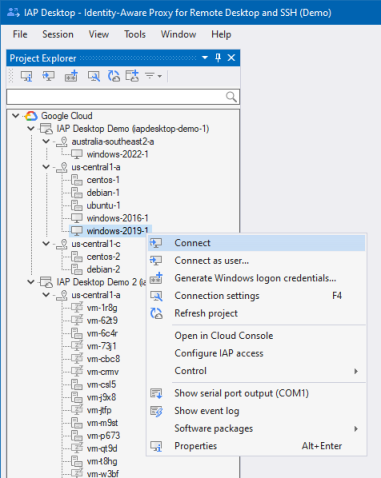This screenshot has height=478, width=381.
Task: Collapse australia-southeast2-a zone node
Action: point(46,141)
